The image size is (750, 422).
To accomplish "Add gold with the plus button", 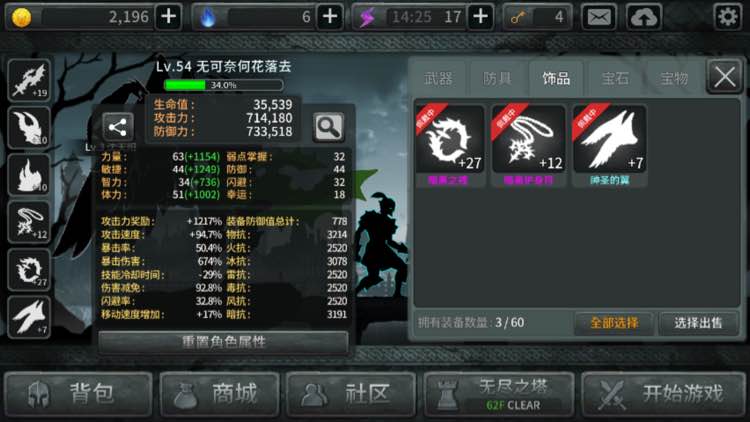I will [x=168, y=17].
